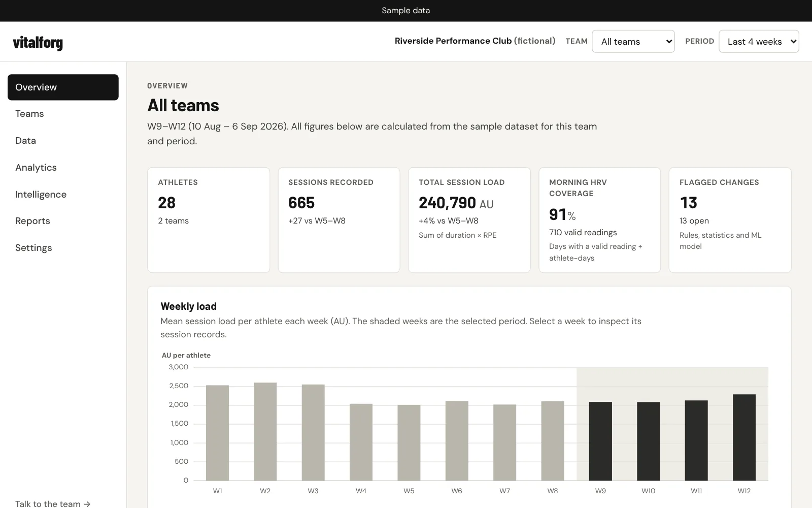Navigate to Intelligence in the sidebar
This screenshot has height=508, width=812.
pyautogui.click(x=63, y=195)
